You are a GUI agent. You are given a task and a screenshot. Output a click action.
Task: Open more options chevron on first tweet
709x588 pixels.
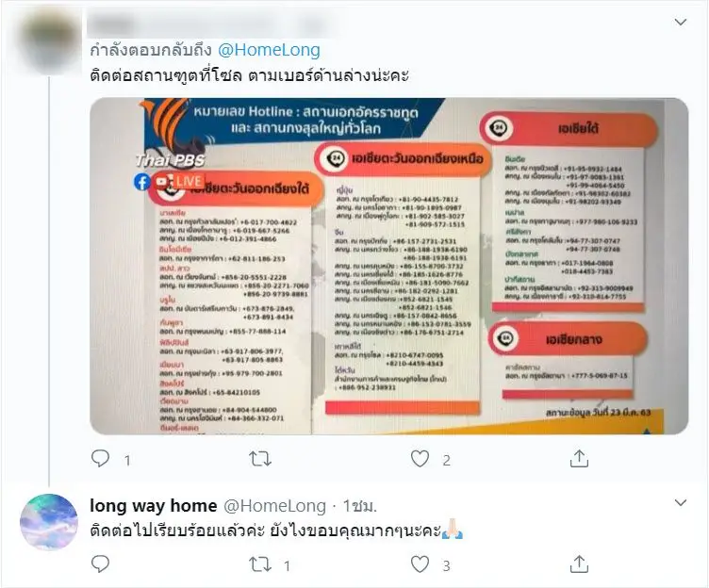[x=681, y=22]
